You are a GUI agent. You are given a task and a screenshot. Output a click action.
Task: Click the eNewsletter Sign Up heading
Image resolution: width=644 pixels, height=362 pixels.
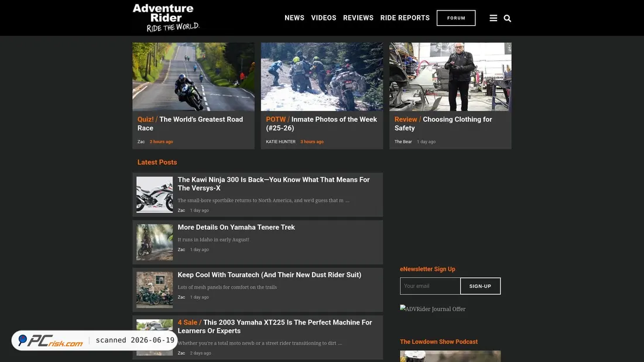point(427,269)
